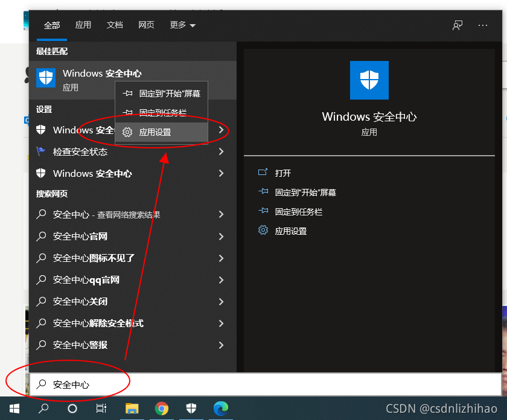This screenshot has height=420, width=507.
Task: Expand the arrow for 安全中心qq官网
Action: pyautogui.click(x=221, y=279)
